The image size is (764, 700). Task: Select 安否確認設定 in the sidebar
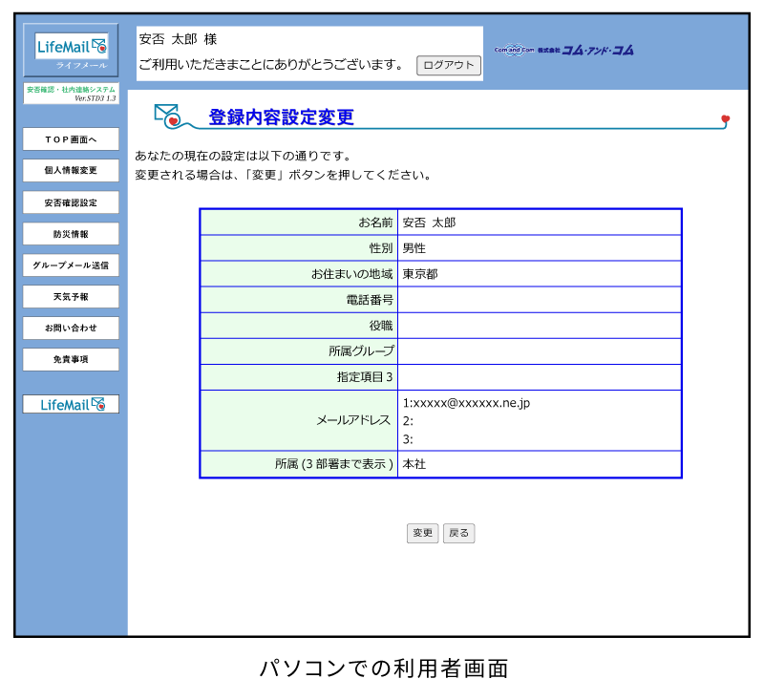(70, 202)
